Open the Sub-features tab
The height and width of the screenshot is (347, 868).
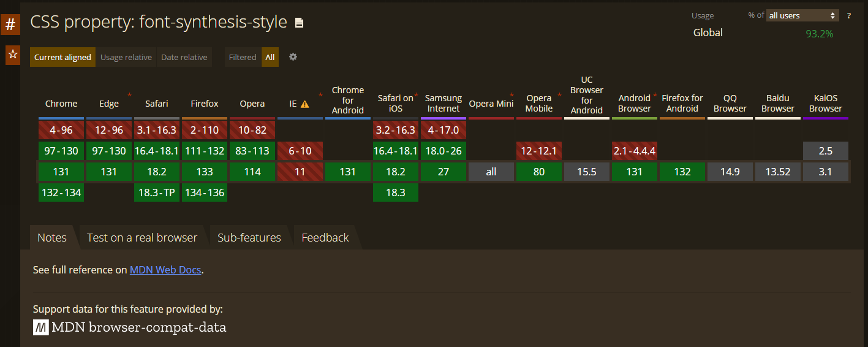coord(249,237)
